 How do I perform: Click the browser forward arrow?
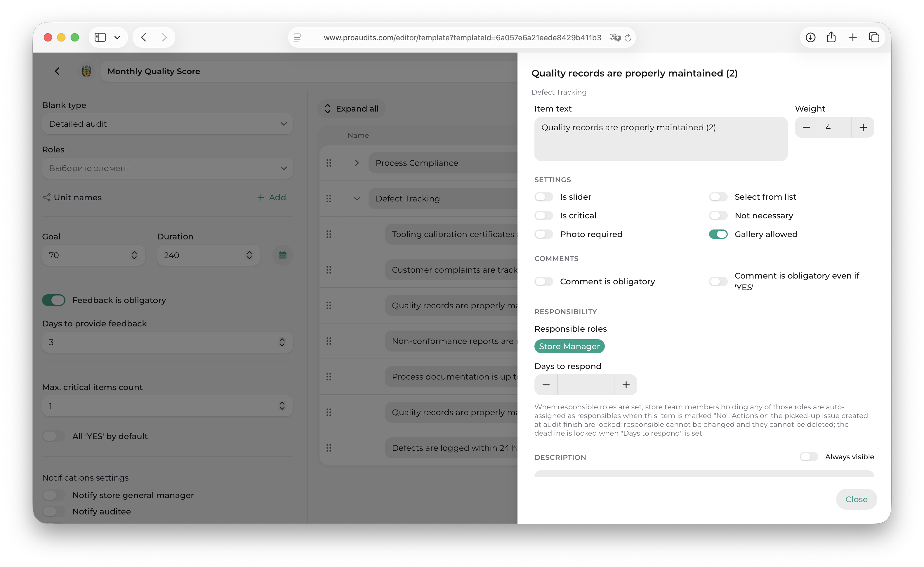(164, 37)
